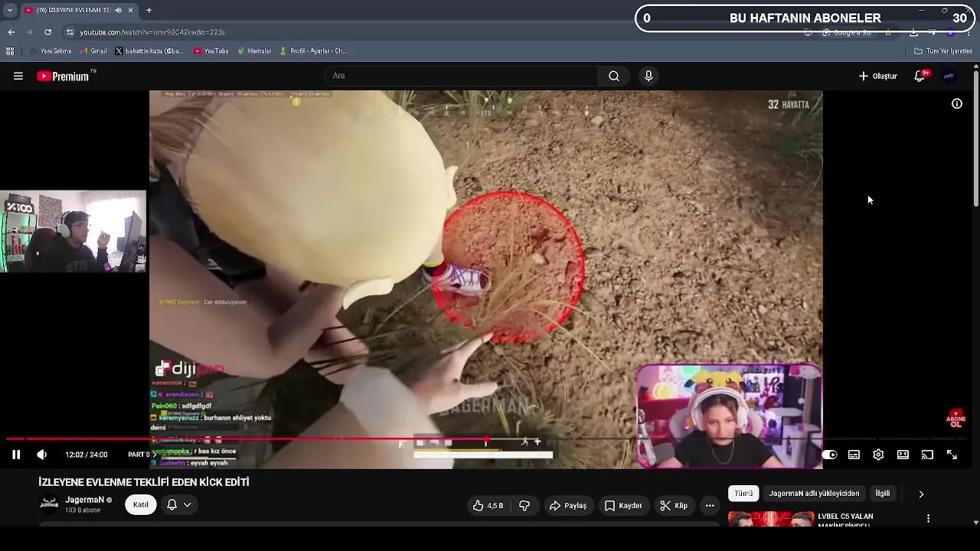Share the video via Paylaş
The height and width of the screenshot is (551, 980).
click(567, 505)
